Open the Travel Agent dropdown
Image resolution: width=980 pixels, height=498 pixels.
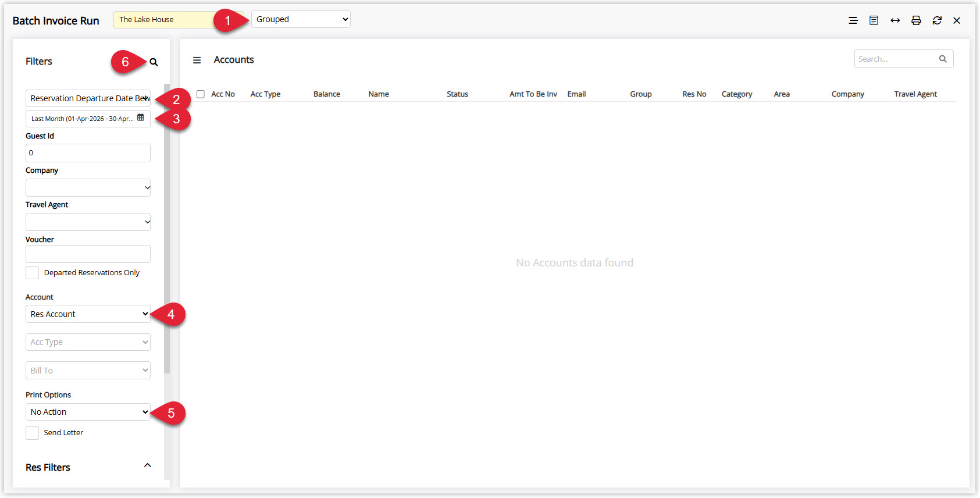(x=88, y=222)
